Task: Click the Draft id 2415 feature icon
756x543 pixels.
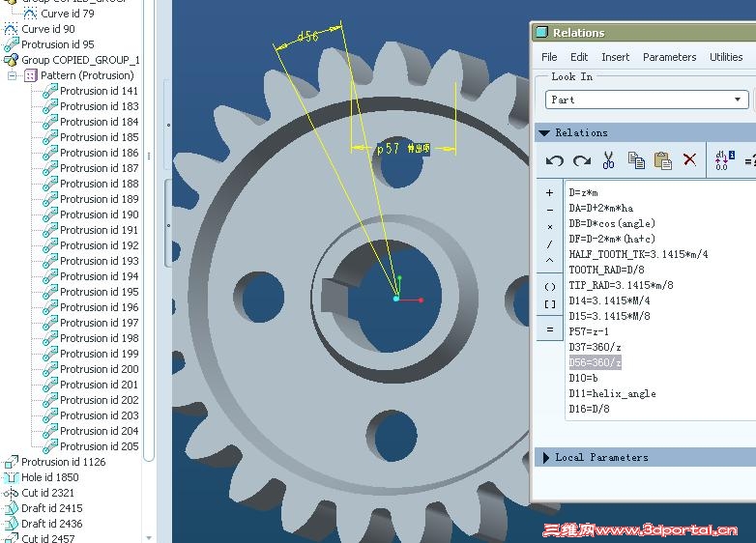Action: (x=11, y=508)
